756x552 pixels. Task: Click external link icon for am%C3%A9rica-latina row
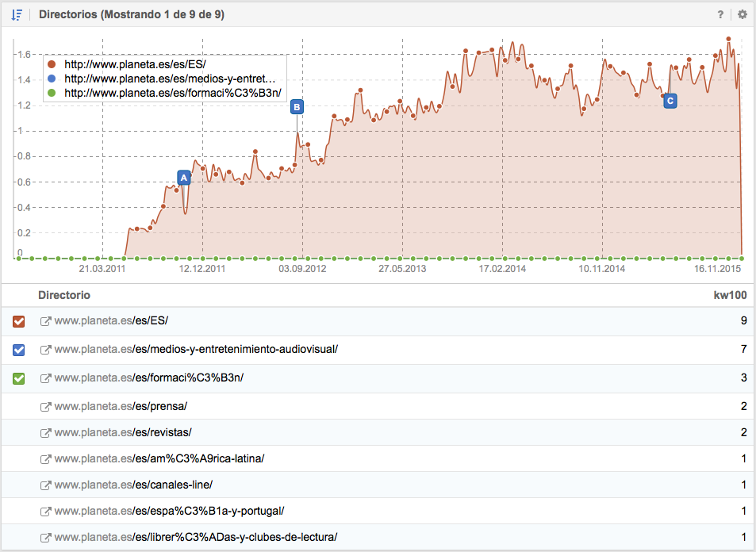click(45, 459)
